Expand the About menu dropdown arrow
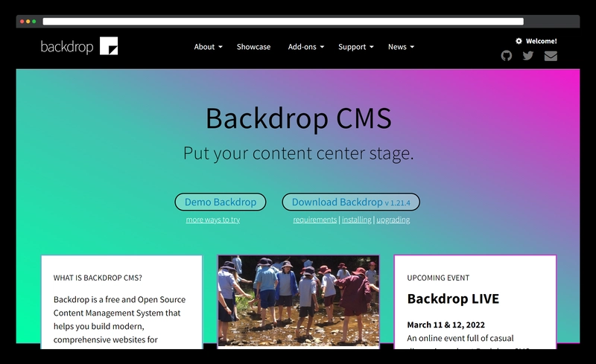Viewport: 596px width, 364px height. pyautogui.click(x=221, y=47)
